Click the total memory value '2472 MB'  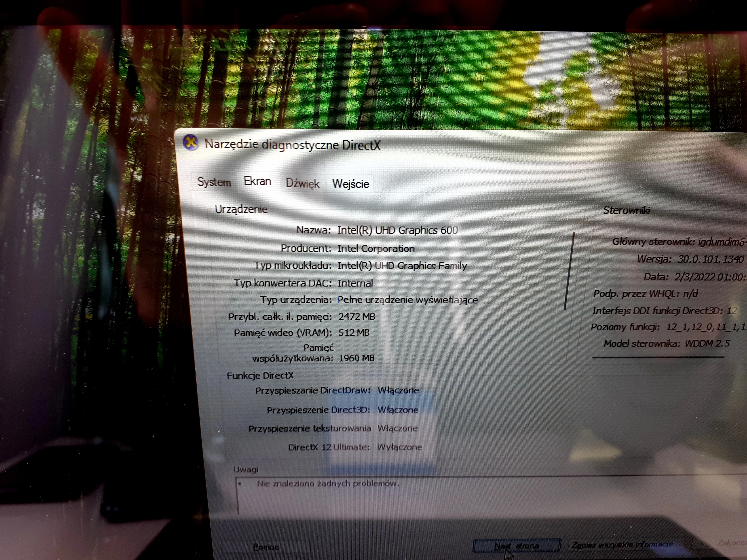pyautogui.click(x=357, y=317)
